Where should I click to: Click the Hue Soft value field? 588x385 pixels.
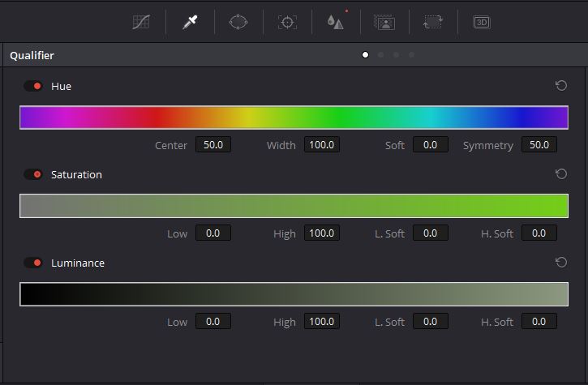pyautogui.click(x=431, y=145)
